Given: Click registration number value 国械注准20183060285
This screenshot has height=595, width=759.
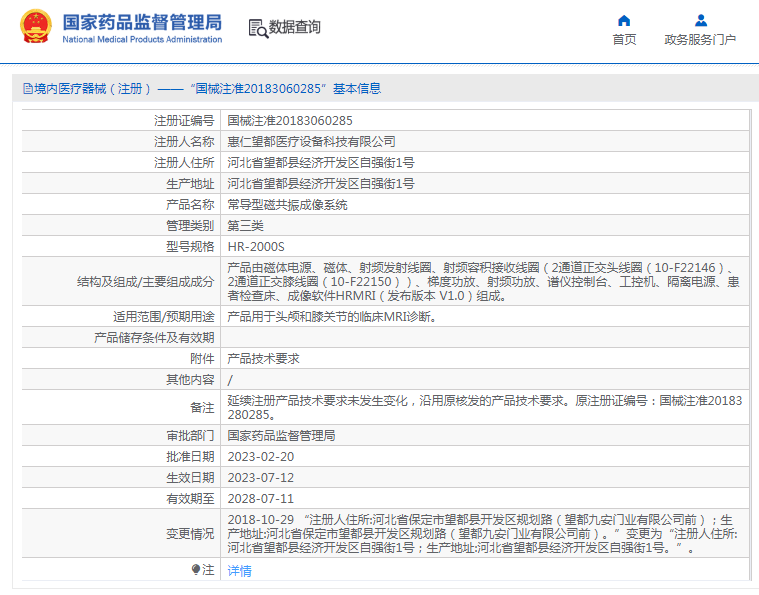Looking at the screenshot, I should click(x=290, y=121).
